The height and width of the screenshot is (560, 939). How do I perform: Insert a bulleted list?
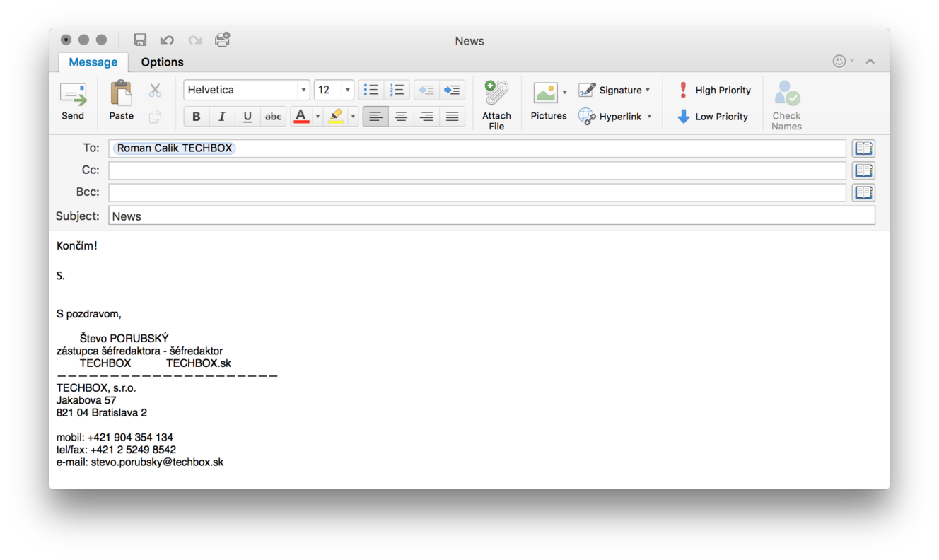click(371, 90)
